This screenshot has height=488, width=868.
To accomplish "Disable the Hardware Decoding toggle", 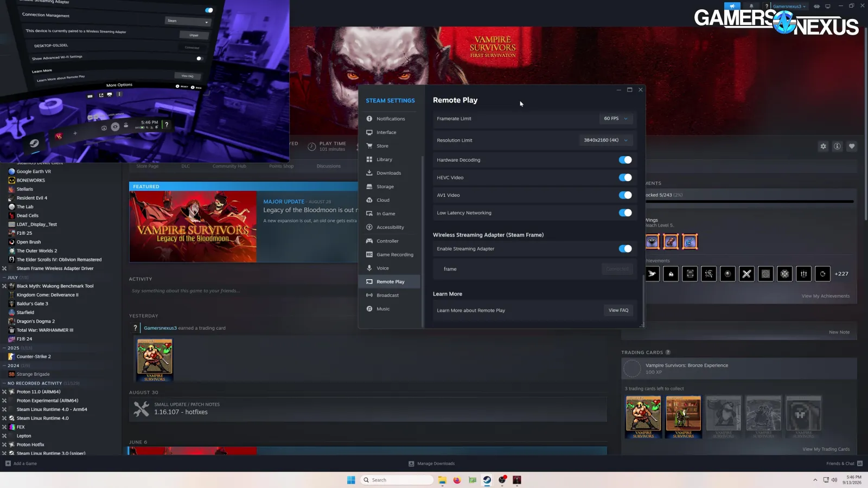I will tap(625, 160).
